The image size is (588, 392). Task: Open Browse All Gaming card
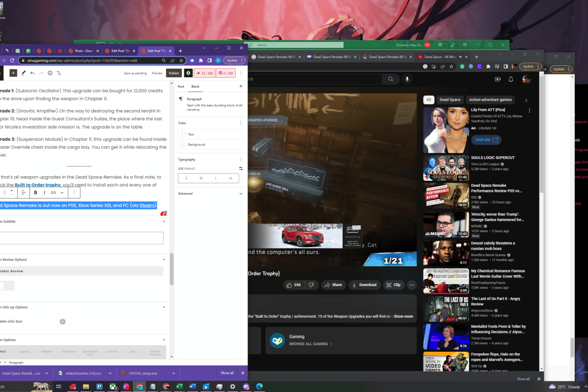click(341, 340)
